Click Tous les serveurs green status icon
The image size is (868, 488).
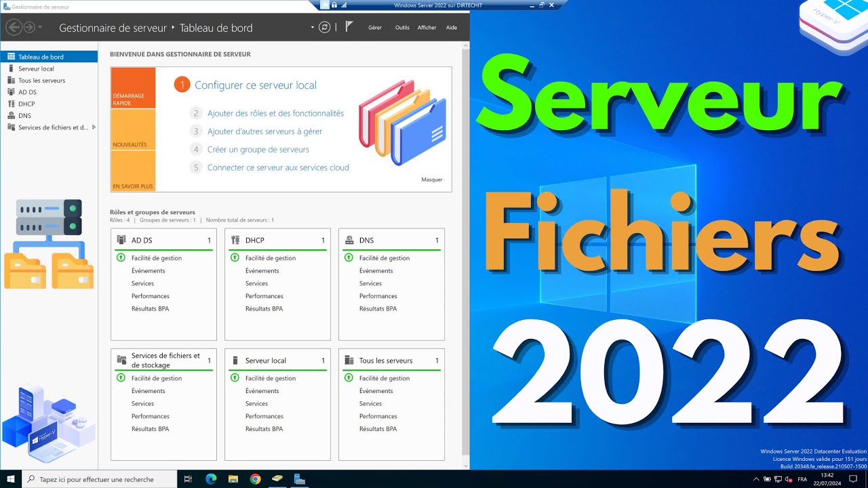pyautogui.click(x=349, y=378)
